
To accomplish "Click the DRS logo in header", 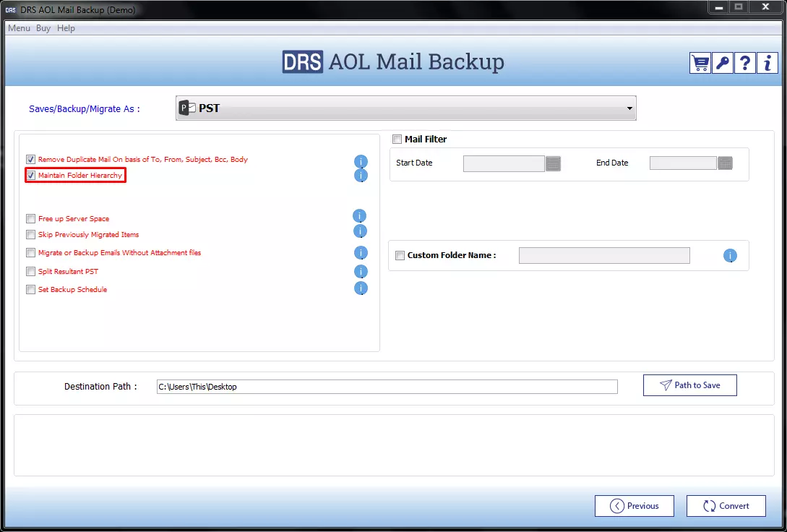I will tap(303, 62).
